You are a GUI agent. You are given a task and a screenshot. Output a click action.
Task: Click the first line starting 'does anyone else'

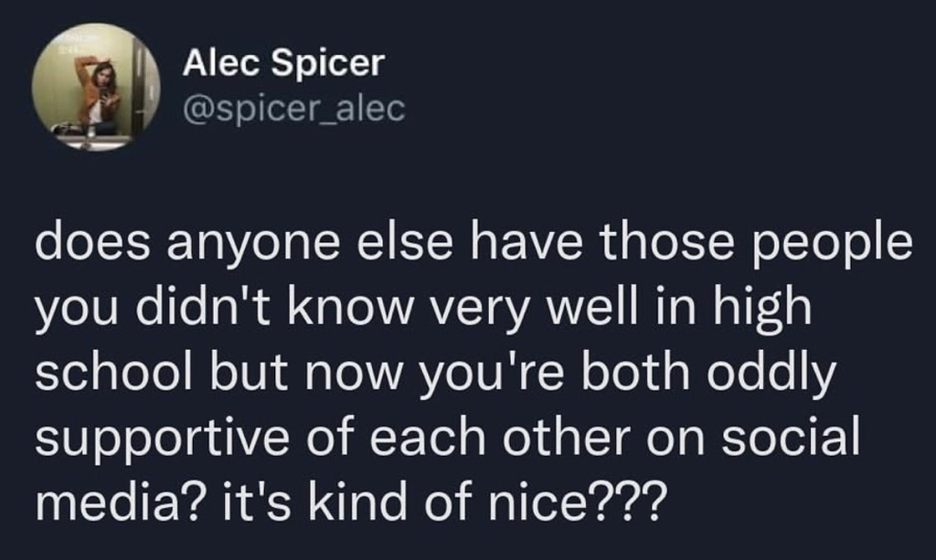tap(474, 245)
